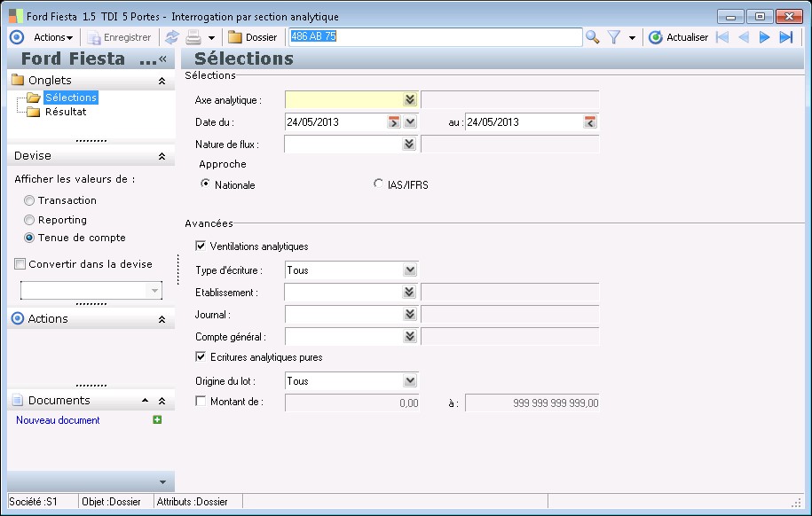This screenshot has height=516, width=812.
Task: Expand the 'Origine du lot' dropdown
Action: [x=409, y=381]
